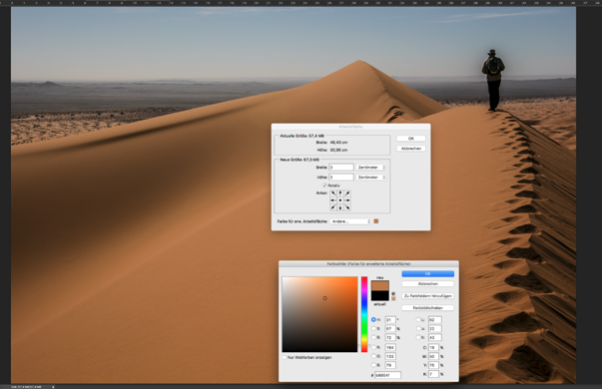Select the center anchor point
The image size is (602, 390).
coord(340,200)
